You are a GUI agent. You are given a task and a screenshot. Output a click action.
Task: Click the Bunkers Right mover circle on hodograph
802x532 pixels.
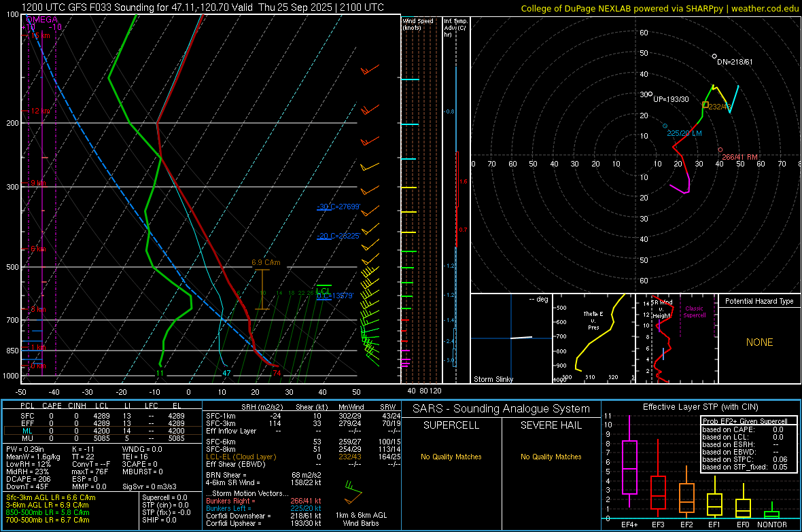720,150
